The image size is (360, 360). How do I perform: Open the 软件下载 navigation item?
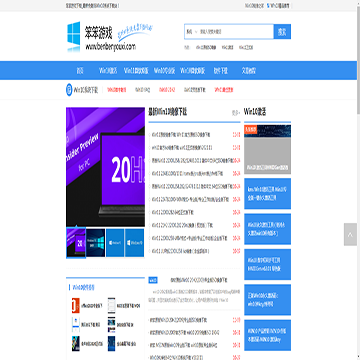pos(220,70)
